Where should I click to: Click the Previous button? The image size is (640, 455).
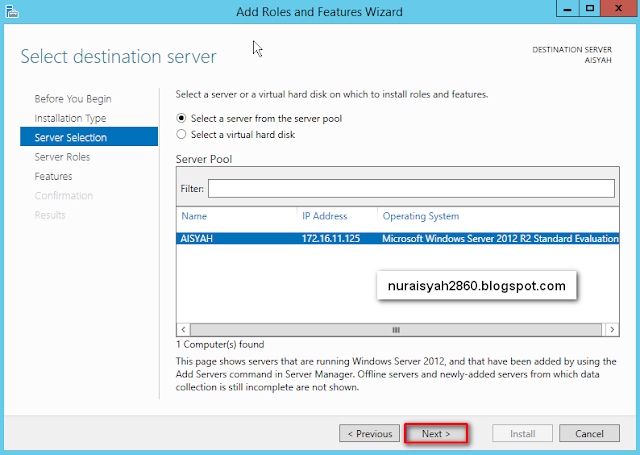[369, 433]
